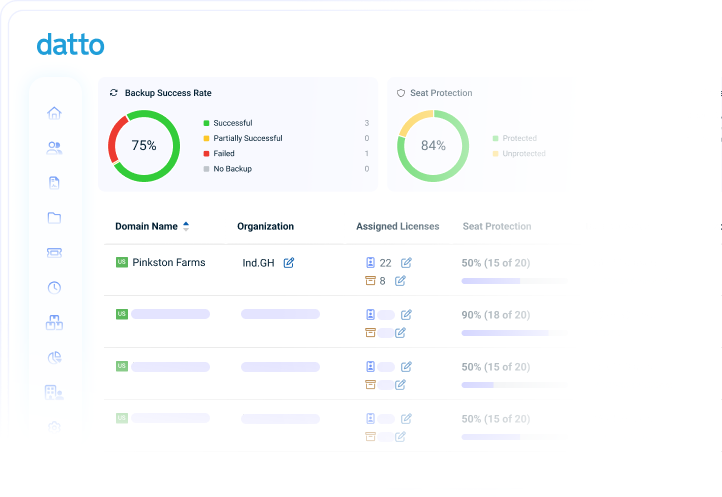The width and height of the screenshot is (722, 497).
Task: Click the Assigned Licenses column header
Action: point(397,226)
